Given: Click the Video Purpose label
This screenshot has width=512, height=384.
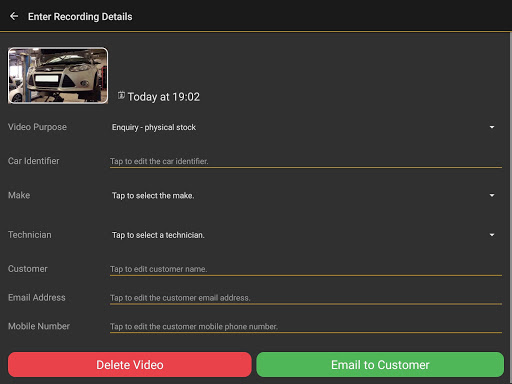Looking at the screenshot, I should pos(37,127).
